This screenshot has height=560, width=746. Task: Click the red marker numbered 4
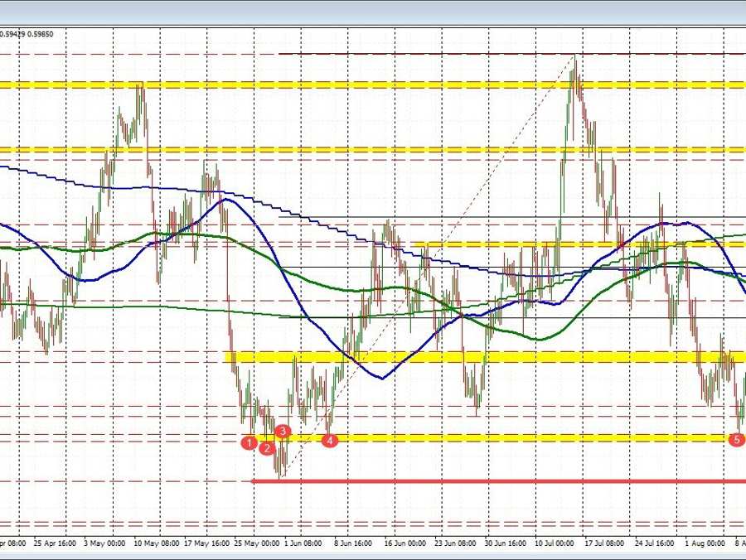(328, 441)
